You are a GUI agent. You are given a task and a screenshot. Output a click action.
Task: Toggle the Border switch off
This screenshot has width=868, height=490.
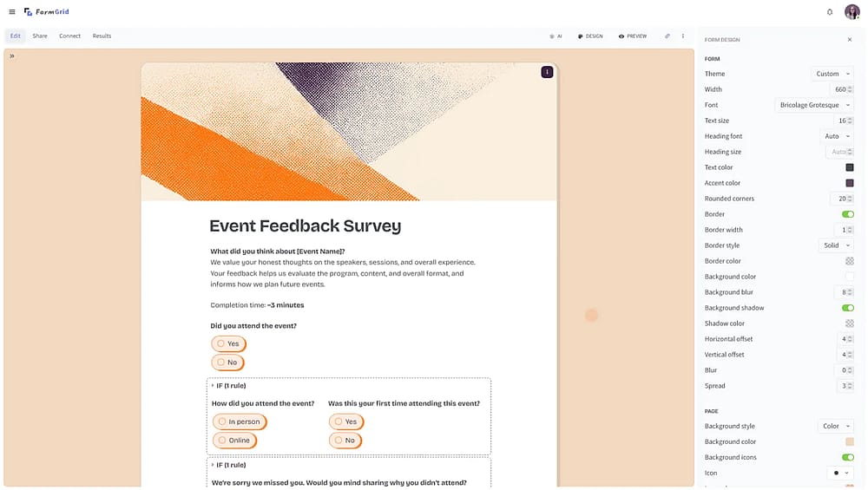click(x=847, y=214)
